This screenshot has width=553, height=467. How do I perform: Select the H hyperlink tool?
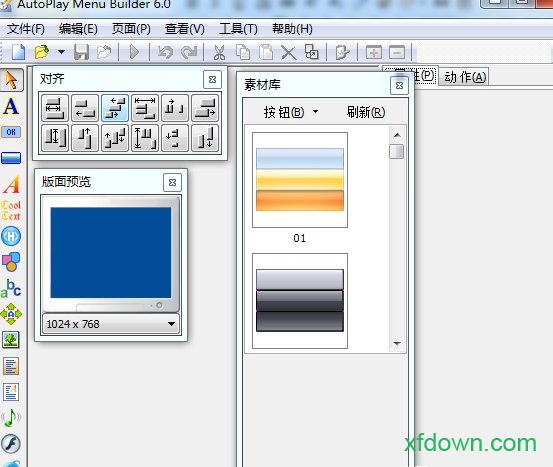[11, 236]
